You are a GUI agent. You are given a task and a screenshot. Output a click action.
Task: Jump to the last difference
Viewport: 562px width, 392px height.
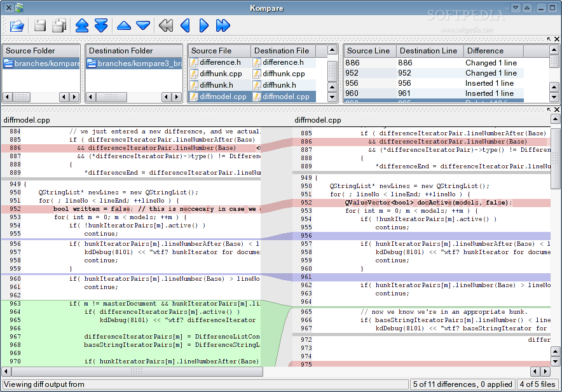[x=223, y=25]
